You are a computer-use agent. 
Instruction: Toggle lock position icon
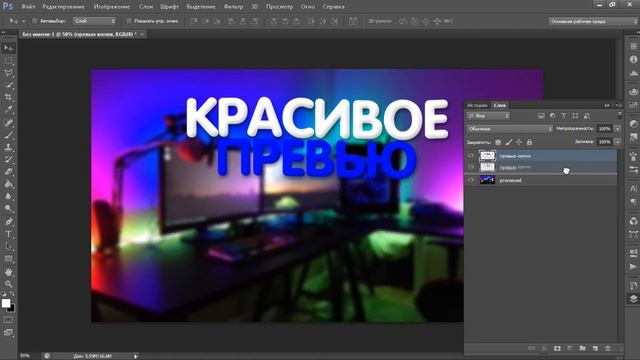click(x=519, y=142)
